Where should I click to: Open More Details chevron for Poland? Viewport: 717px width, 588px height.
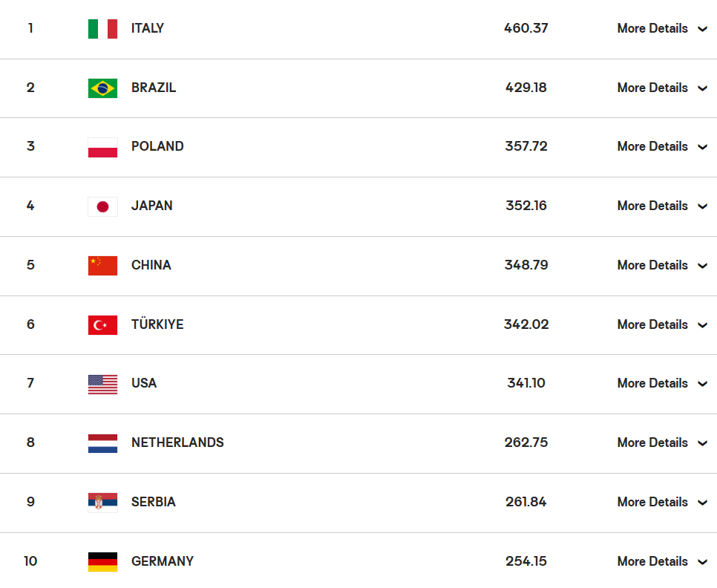pos(703,147)
